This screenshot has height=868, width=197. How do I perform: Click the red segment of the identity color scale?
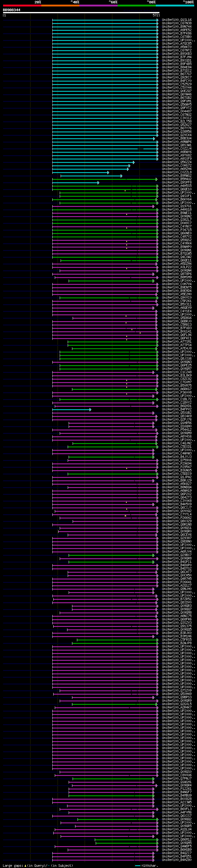coord(22,6)
